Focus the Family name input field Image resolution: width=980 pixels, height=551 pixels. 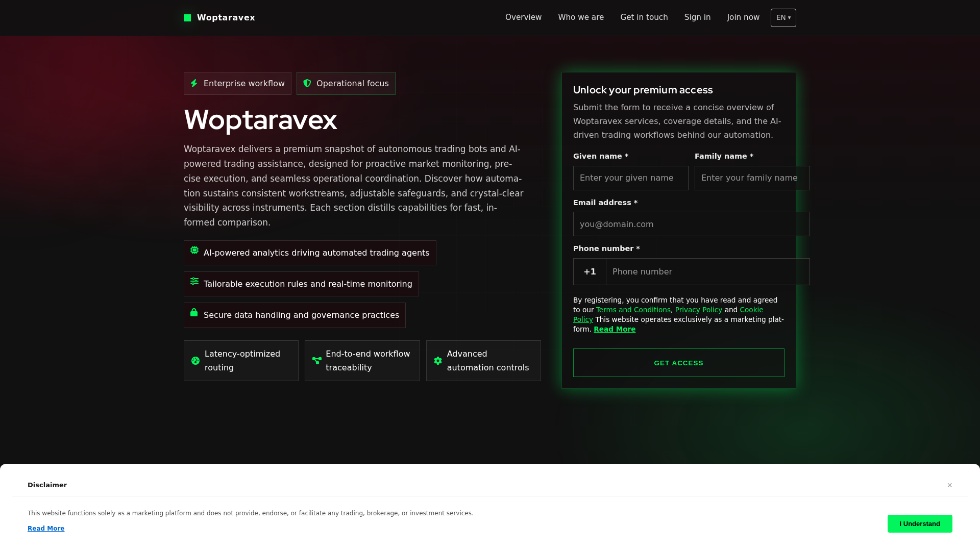(x=752, y=178)
